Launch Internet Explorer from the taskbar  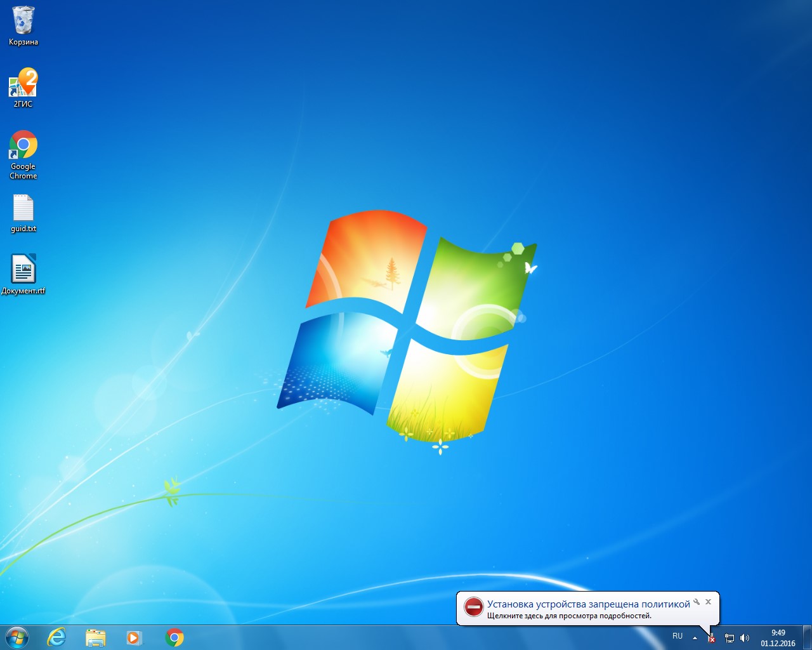click(56, 637)
